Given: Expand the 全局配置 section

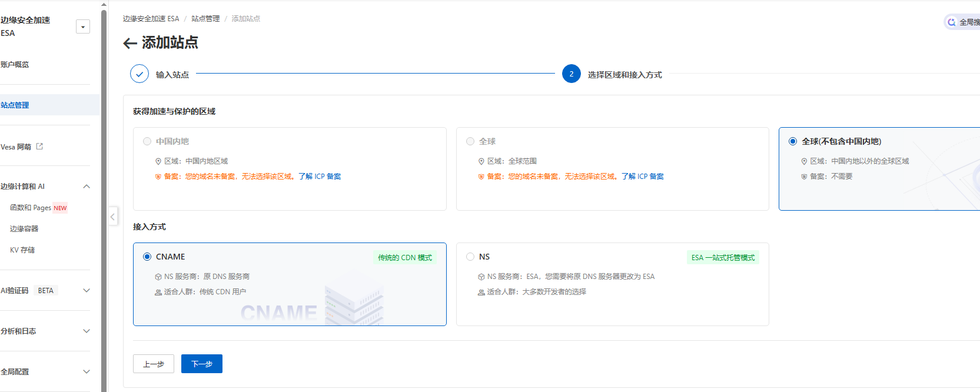Looking at the screenshot, I should 87,372.
